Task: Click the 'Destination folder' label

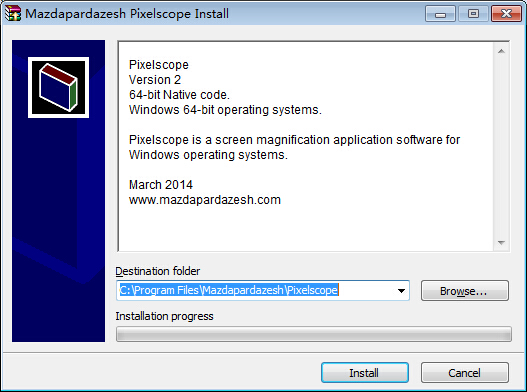Action: 158,271
